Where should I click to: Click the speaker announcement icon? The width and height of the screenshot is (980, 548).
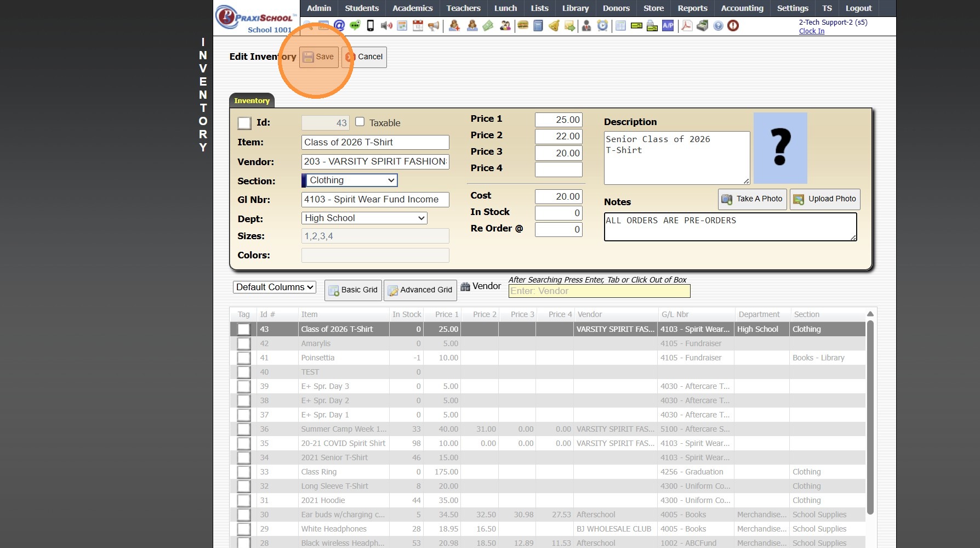point(386,26)
